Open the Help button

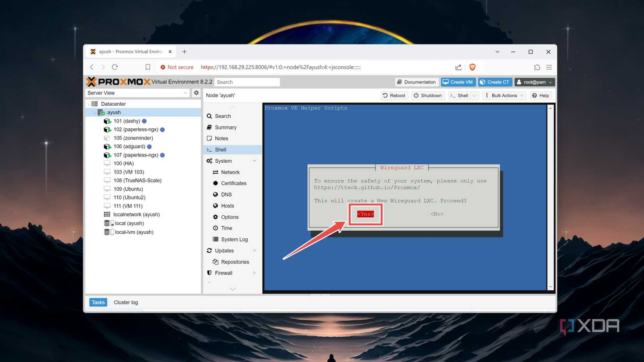tap(541, 96)
